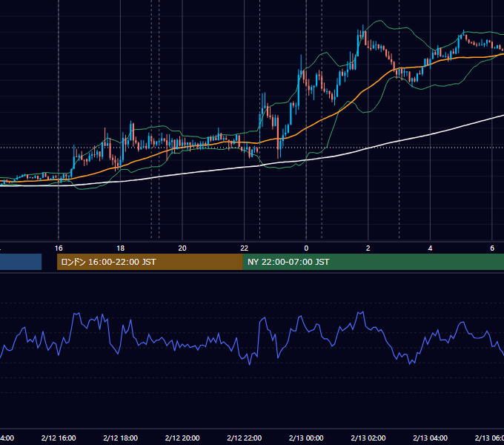
Task: Click the 2/12 20:00 date label
Action: (182, 438)
